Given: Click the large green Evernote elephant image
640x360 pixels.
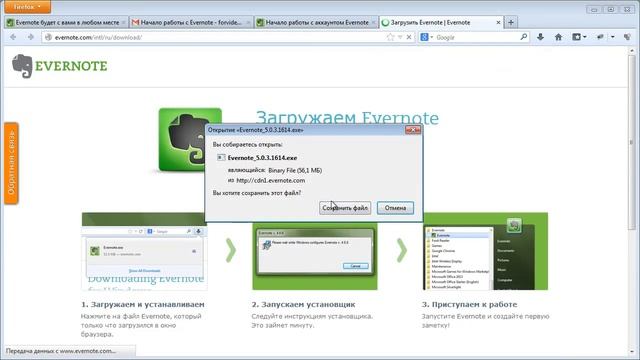Looking at the screenshot, I should tap(182, 140).
